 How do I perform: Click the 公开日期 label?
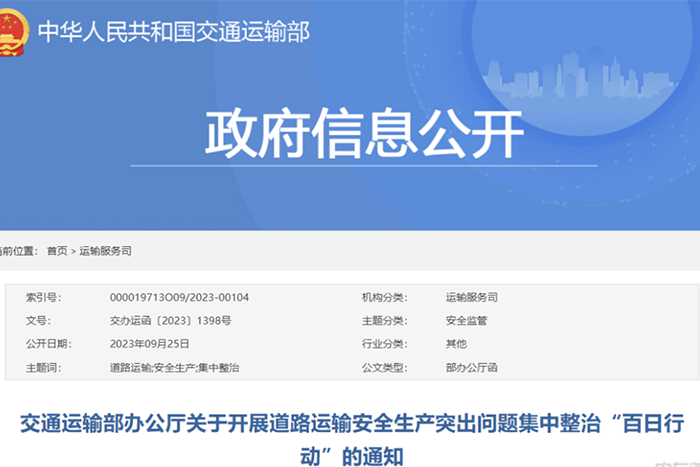[48, 344]
